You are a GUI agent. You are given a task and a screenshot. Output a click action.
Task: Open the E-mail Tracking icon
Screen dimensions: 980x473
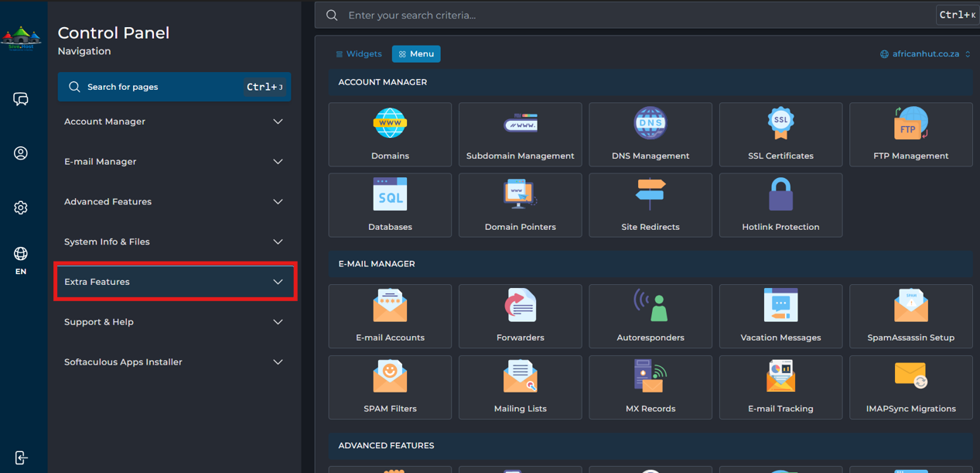pos(780,387)
